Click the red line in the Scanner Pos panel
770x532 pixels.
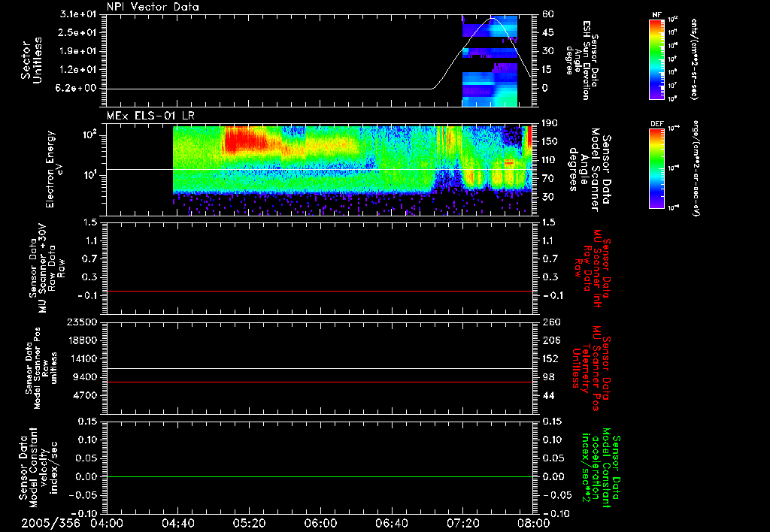click(320, 382)
